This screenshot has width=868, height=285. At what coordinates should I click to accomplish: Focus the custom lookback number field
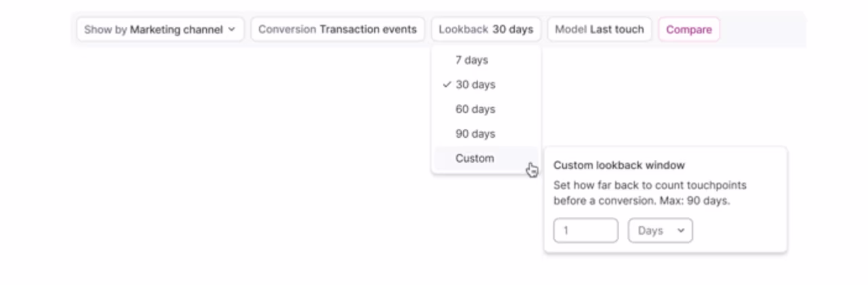586,231
